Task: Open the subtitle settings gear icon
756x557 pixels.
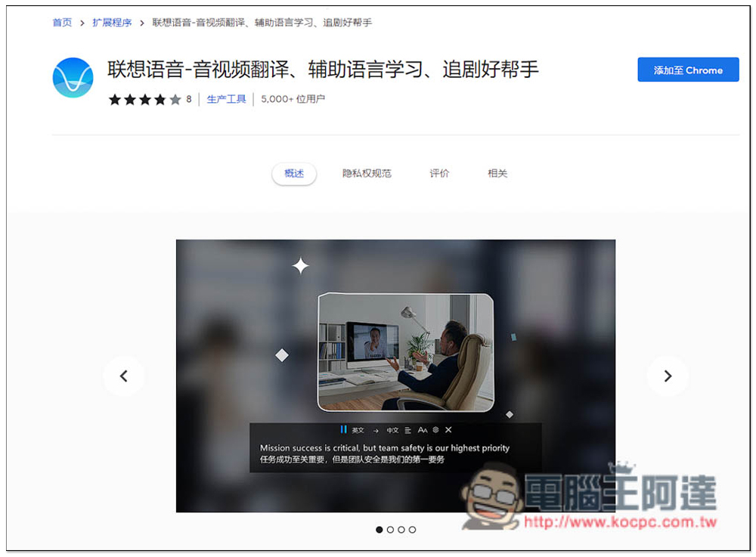Action: pos(436,430)
